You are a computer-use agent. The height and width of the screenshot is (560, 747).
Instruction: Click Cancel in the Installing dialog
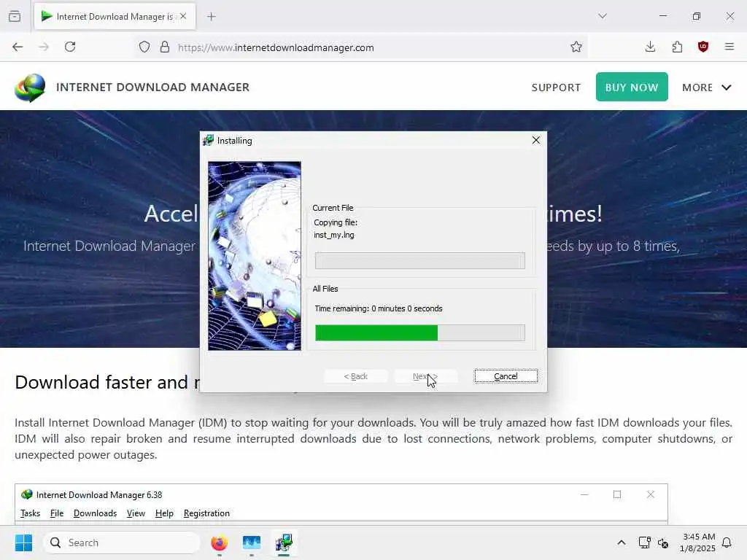pyautogui.click(x=506, y=376)
